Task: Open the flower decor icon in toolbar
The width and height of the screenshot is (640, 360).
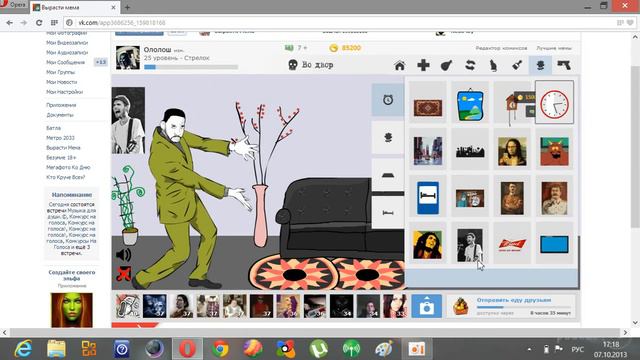Action: (x=540, y=65)
